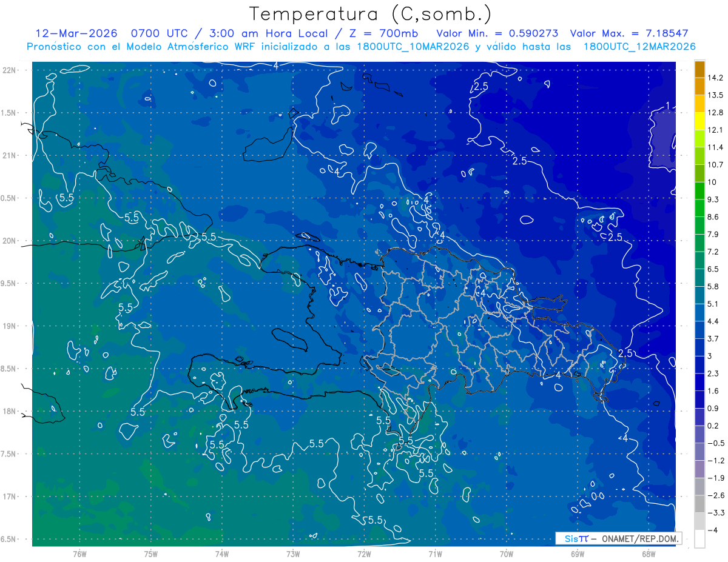Click the "14.2" value on the color scale

(x=716, y=78)
